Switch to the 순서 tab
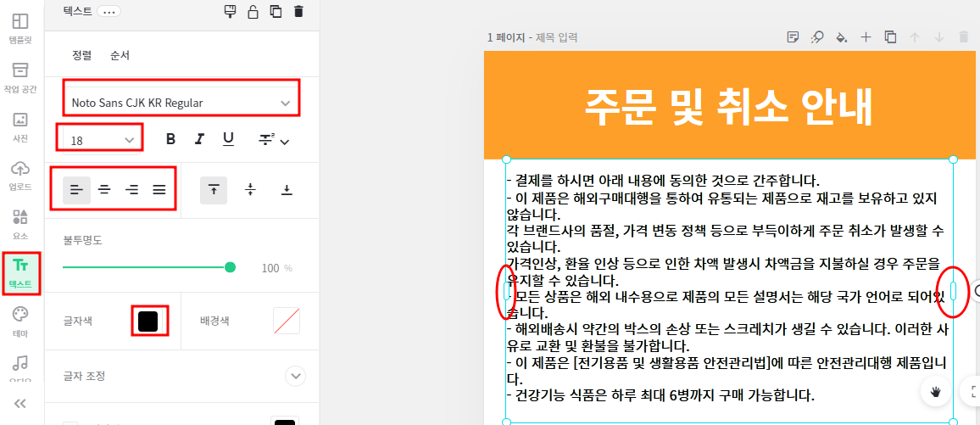 120,56
